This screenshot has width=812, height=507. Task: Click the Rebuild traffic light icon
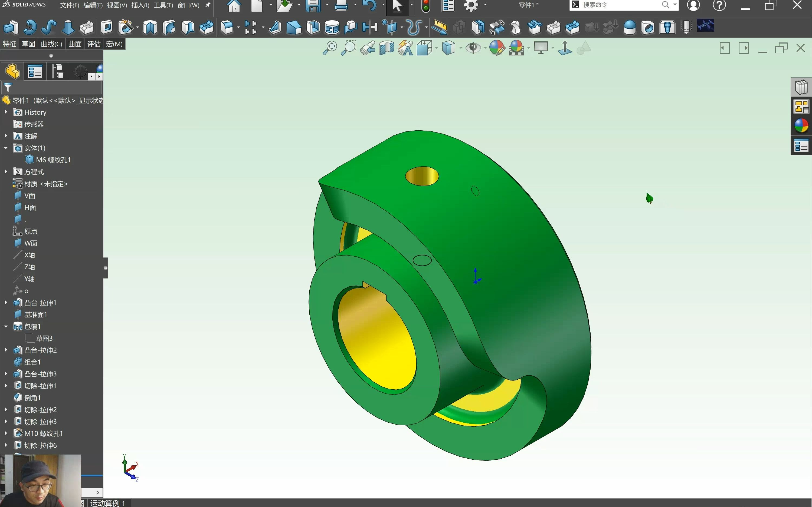tap(425, 6)
